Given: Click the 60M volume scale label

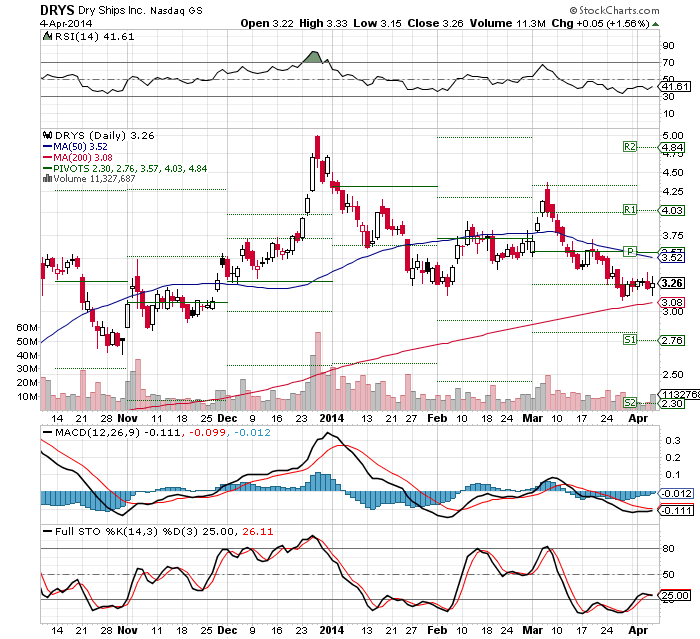Looking at the screenshot, I should click(27, 327).
